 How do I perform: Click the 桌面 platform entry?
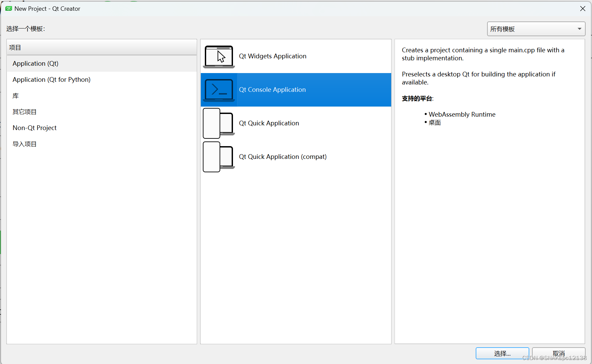[x=435, y=123]
